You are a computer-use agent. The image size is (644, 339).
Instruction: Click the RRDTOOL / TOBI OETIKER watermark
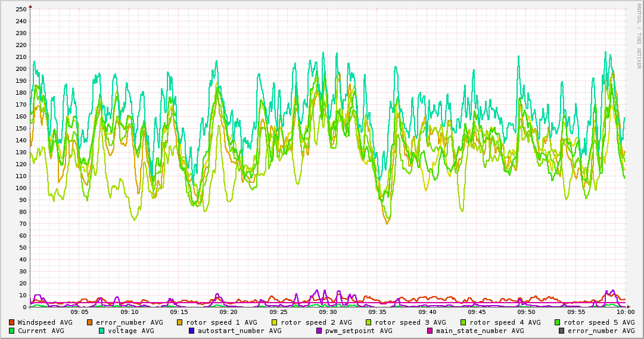(x=639, y=36)
